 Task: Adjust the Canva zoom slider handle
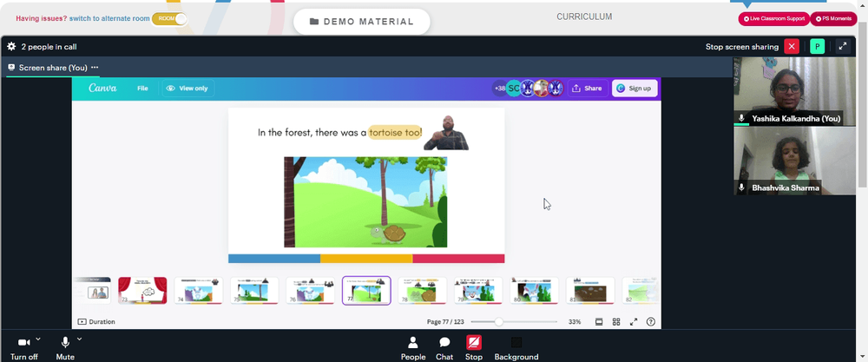coord(499,321)
